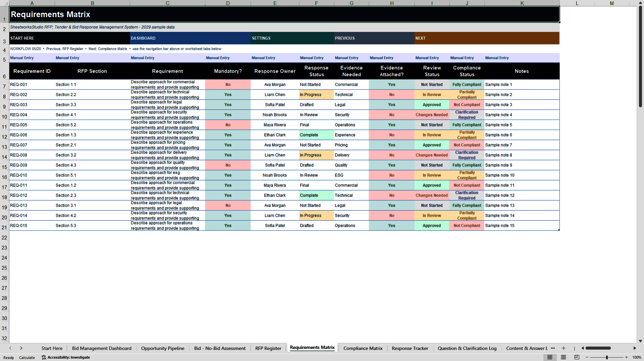
Task: Adjust the zoom slider handle
Action: pos(607,357)
